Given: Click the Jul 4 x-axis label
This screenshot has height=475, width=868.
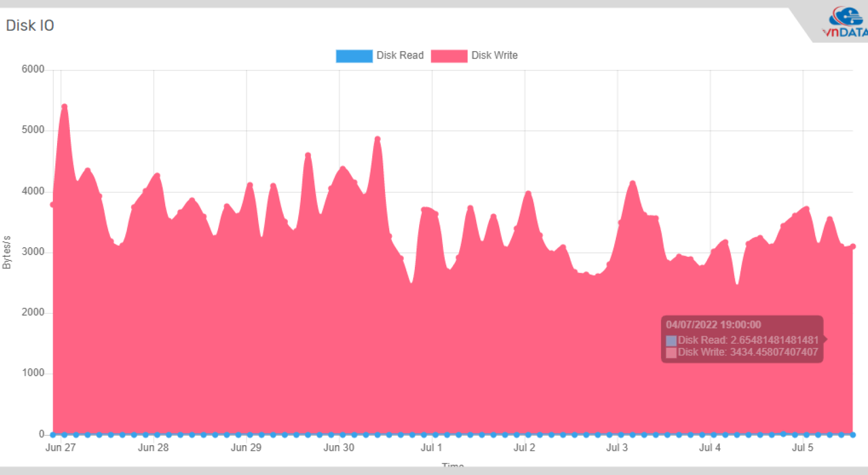Looking at the screenshot, I should coord(710,448).
